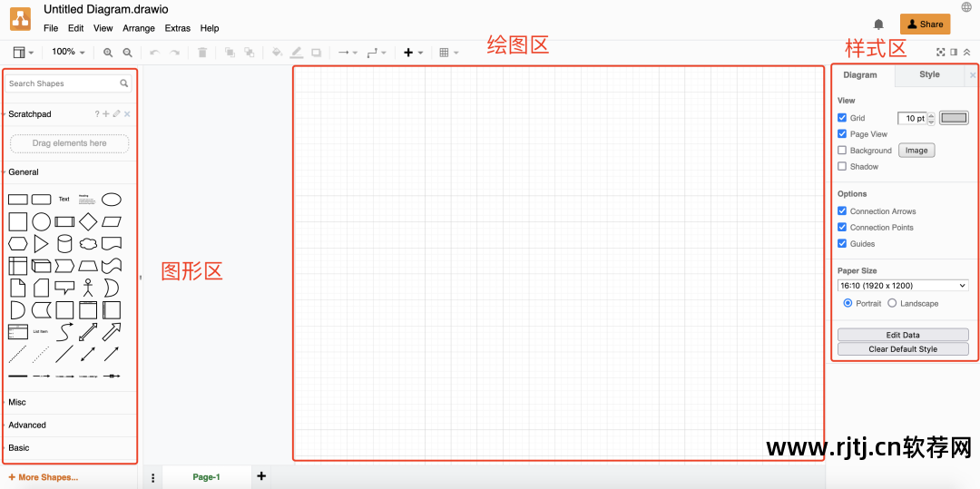Select the cloud shape in General
980x489 pixels.
coord(88,243)
